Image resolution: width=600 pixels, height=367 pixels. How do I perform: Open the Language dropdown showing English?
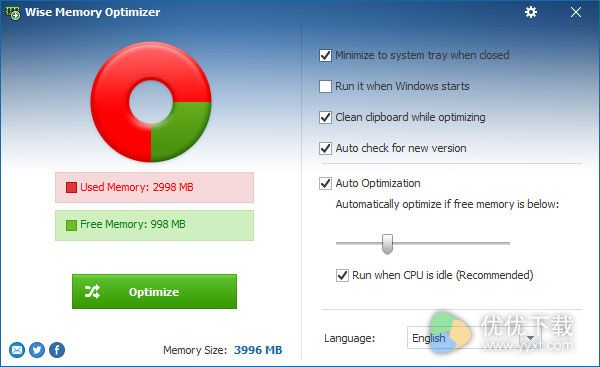click(x=474, y=338)
